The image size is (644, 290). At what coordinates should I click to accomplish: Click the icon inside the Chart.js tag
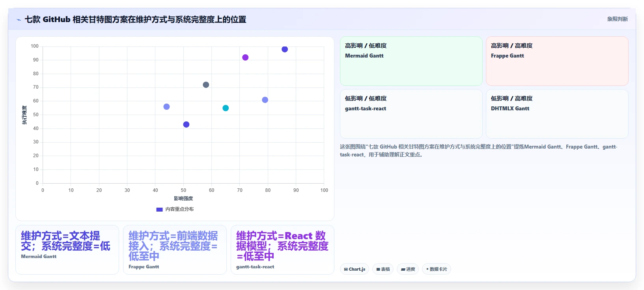point(346,270)
